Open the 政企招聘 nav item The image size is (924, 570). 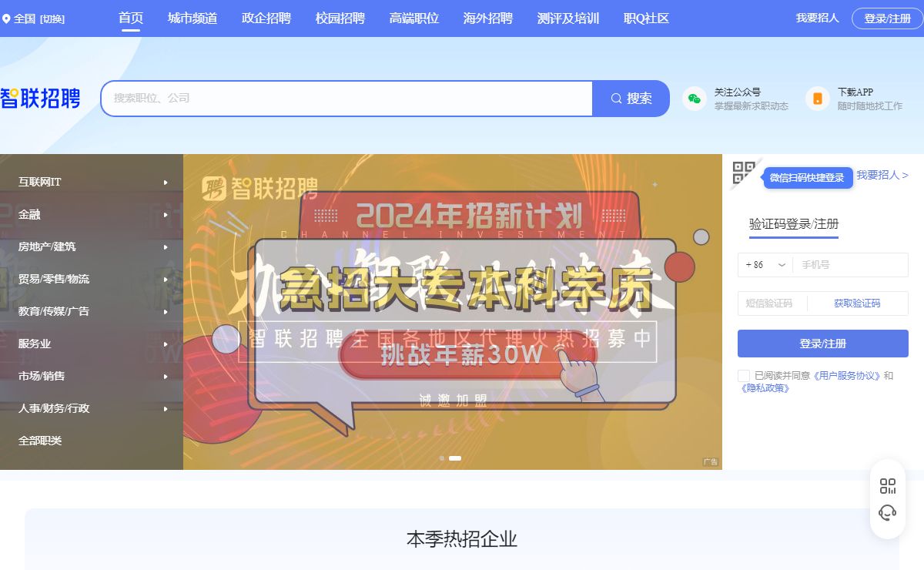point(266,18)
